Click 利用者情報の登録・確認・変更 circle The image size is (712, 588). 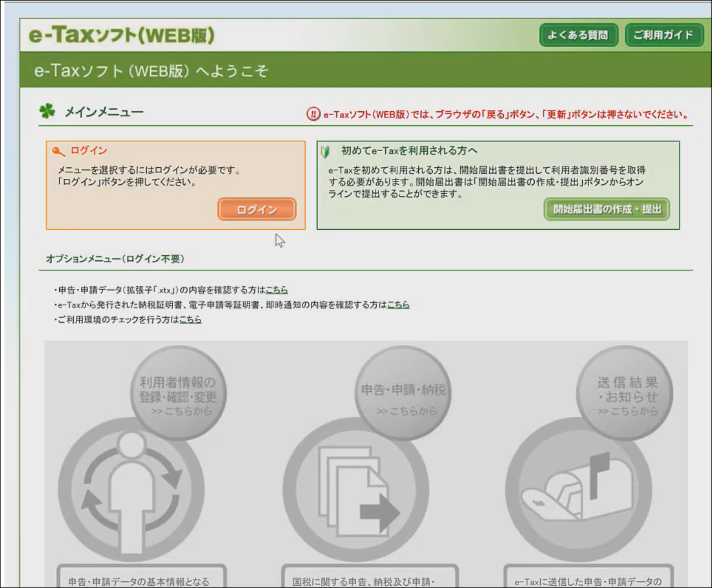178,394
